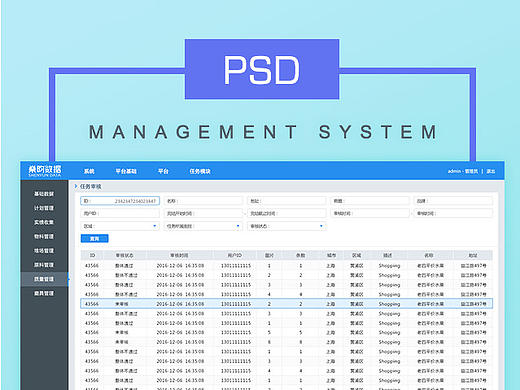Open the 平台 top menu

163,171
